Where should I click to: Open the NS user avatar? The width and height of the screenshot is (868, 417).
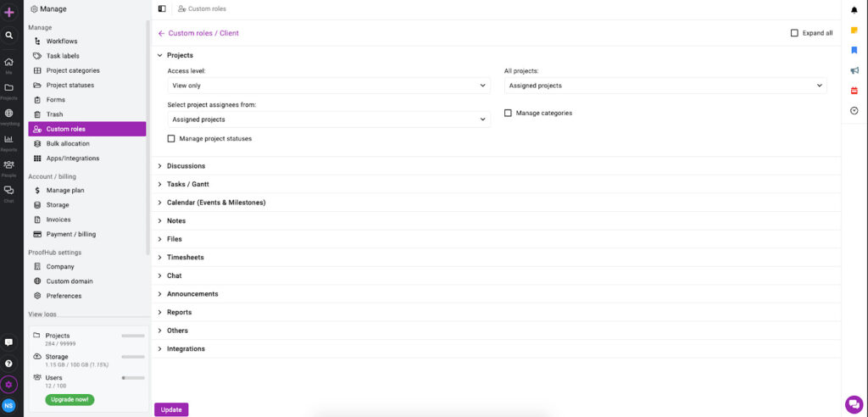[x=8, y=405]
